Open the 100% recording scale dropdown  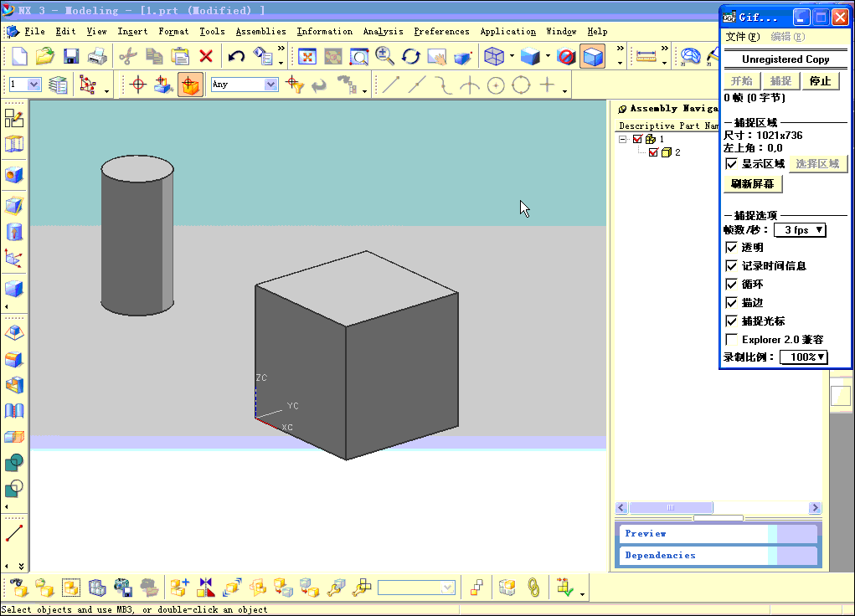tap(804, 357)
